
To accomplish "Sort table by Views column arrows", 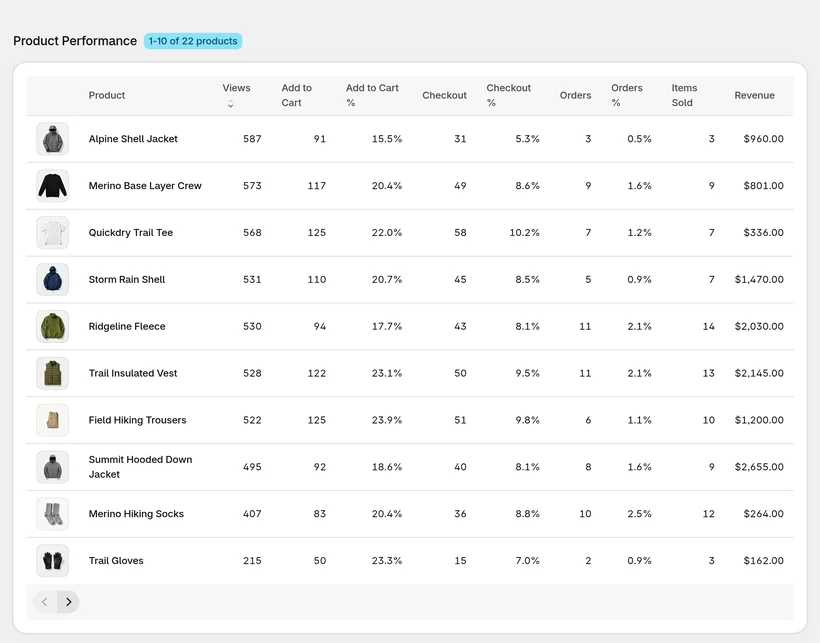I will [231, 104].
